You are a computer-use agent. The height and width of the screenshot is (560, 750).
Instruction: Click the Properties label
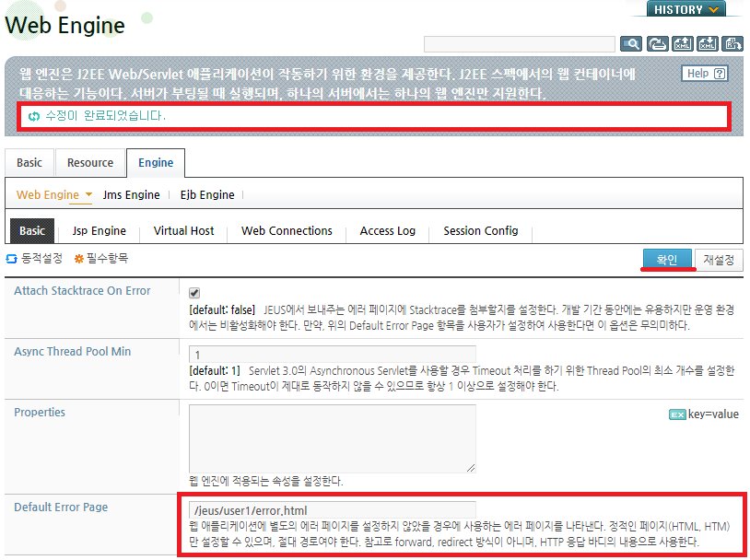[40, 413]
